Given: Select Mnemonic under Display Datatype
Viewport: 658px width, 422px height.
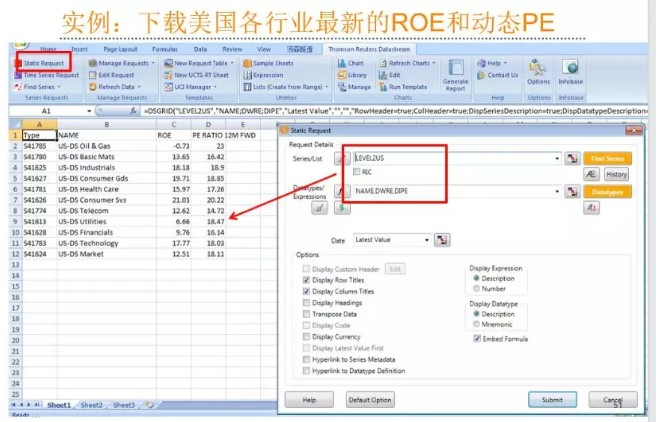Looking at the screenshot, I should click(476, 324).
